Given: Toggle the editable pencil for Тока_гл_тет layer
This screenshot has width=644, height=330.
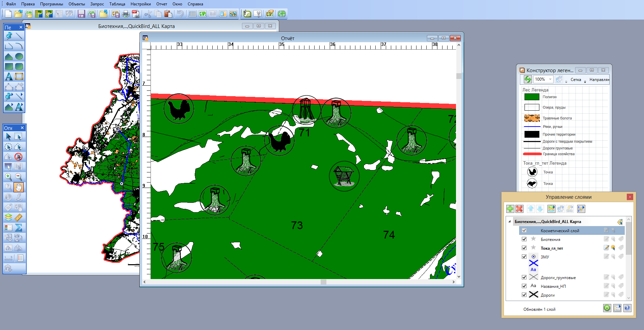Looking at the screenshot, I should (607, 248).
